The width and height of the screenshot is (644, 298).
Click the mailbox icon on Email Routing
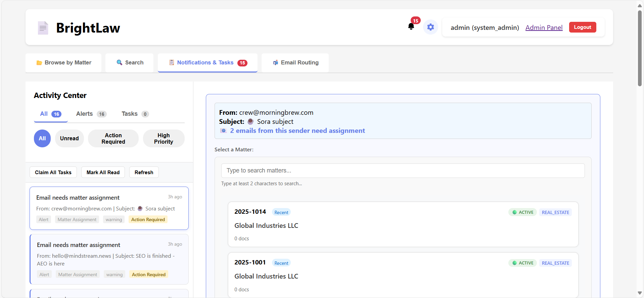pyautogui.click(x=275, y=63)
